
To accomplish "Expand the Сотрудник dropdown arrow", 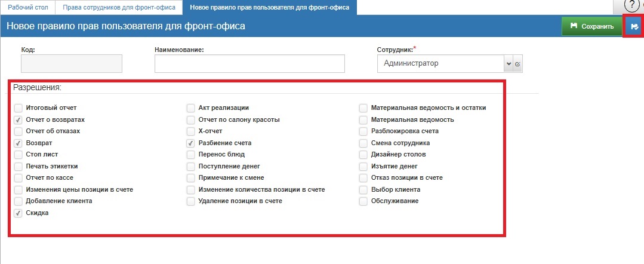I will pyautogui.click(x=509, y=63).
